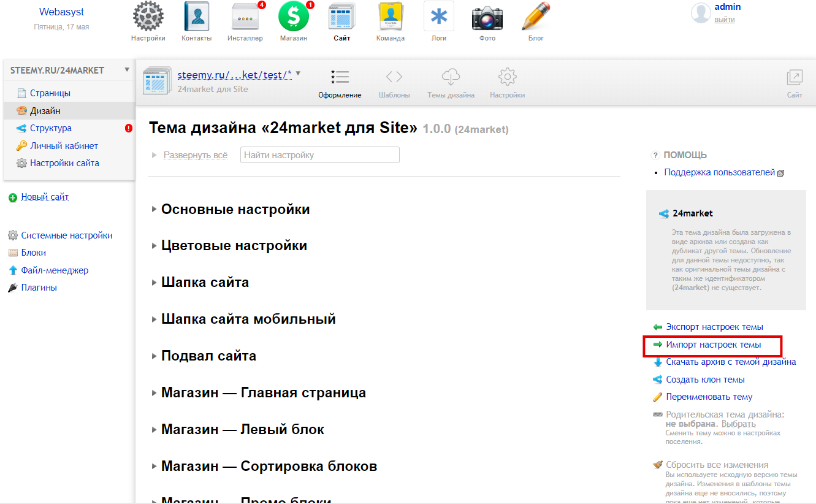Expand the STEEMY.RU/24MARKET site dropdown

[x=127, y=70]
